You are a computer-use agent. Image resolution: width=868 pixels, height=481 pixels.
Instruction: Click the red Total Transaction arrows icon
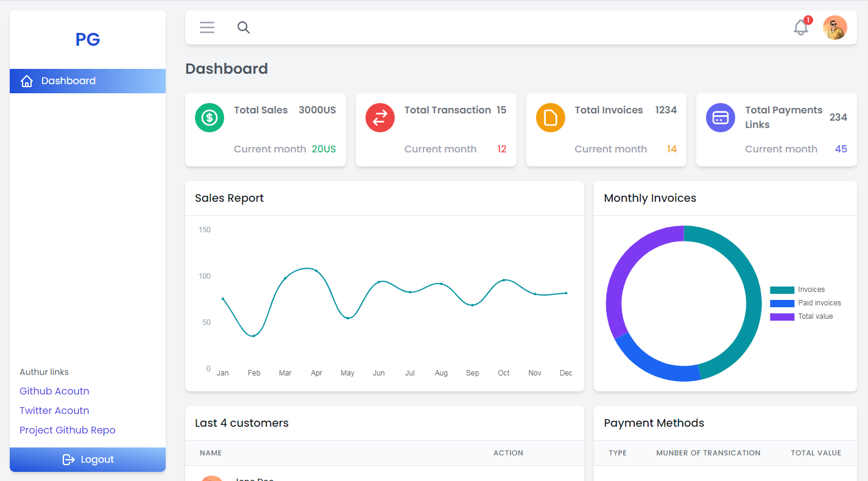(x=379, y=118)
